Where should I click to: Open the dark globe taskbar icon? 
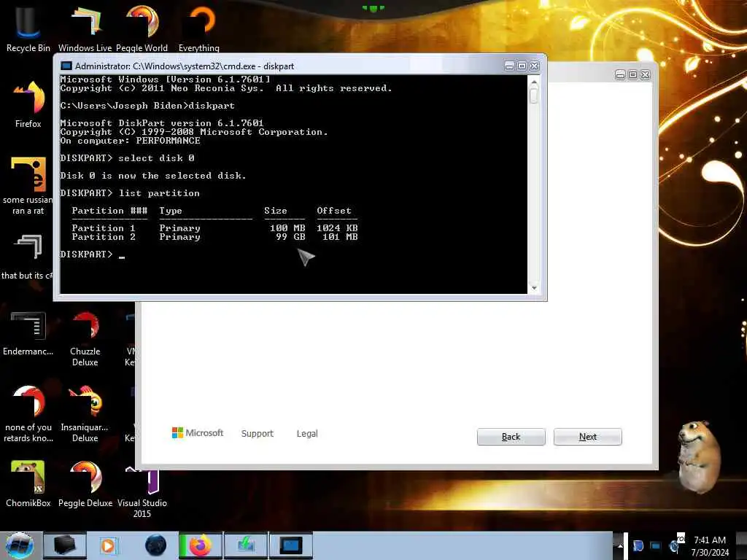[x=155, y=545]
